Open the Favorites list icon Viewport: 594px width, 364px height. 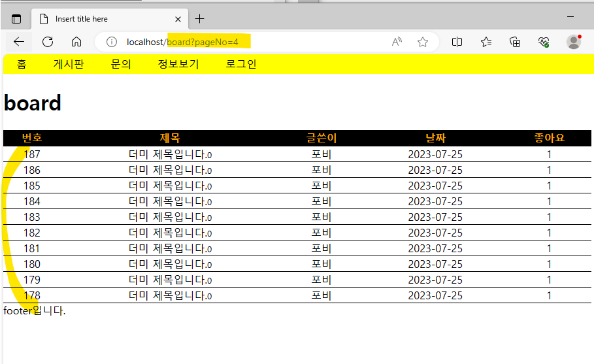coord(486,42)
